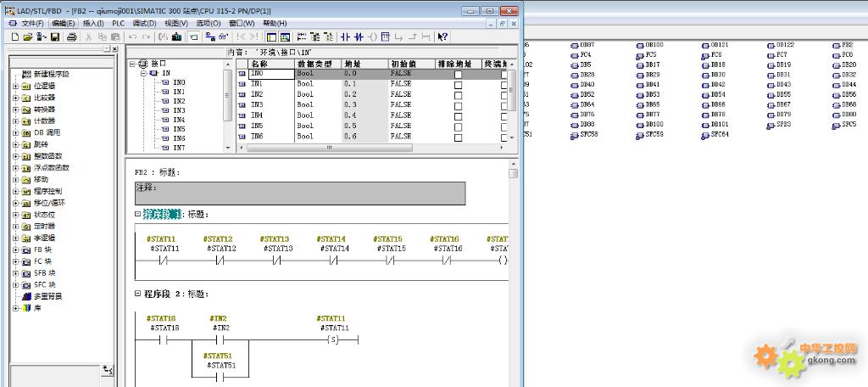Select FC7 block in the background window
868x387 pixels.
tap(777, 55)
